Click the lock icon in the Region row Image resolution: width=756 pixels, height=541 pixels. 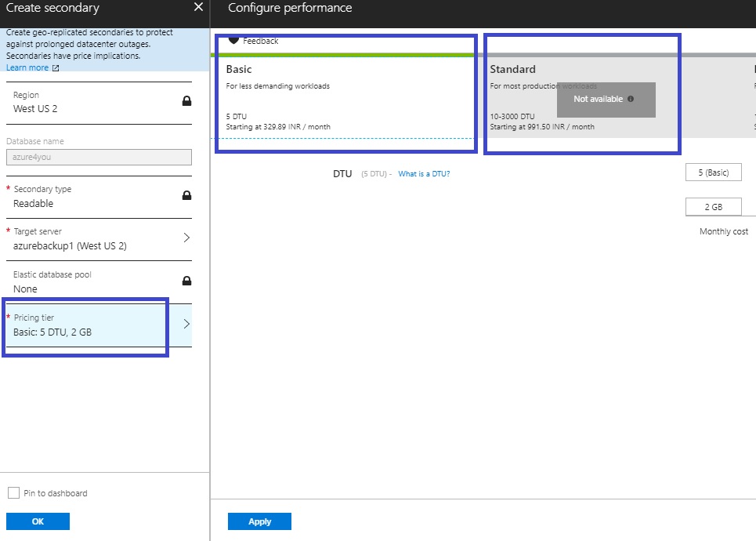[186, 101]
